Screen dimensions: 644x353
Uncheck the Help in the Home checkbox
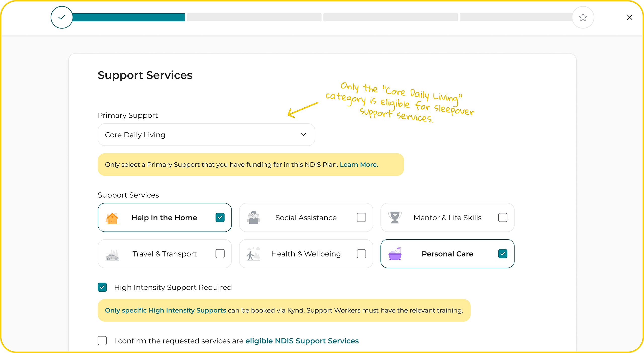pos(220,217)
